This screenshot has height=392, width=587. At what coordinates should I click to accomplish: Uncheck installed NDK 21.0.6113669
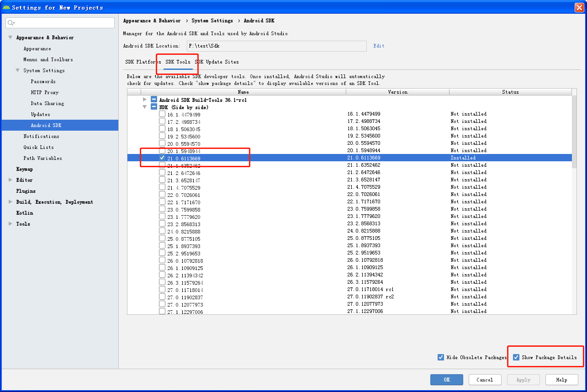tap(162, 158)
